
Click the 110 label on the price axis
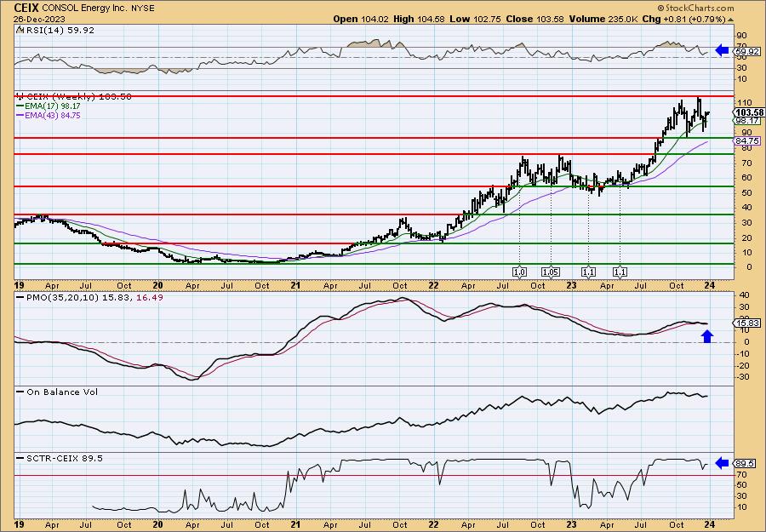click(744, 103)
